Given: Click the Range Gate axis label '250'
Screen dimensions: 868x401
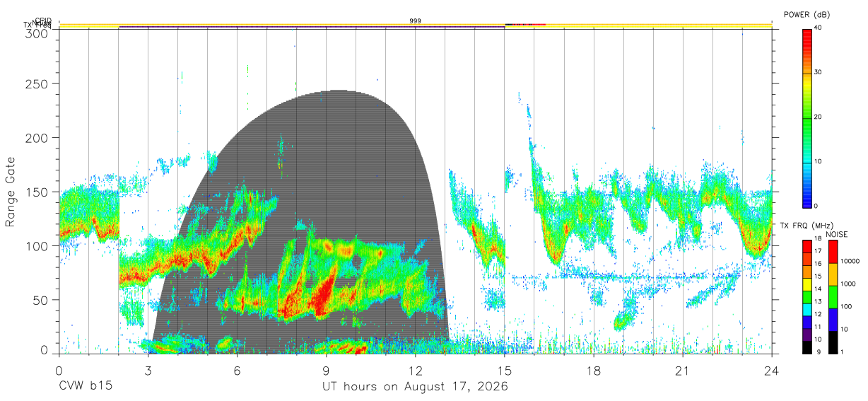Looking at the screenshot, I should (x=37, y=84).
